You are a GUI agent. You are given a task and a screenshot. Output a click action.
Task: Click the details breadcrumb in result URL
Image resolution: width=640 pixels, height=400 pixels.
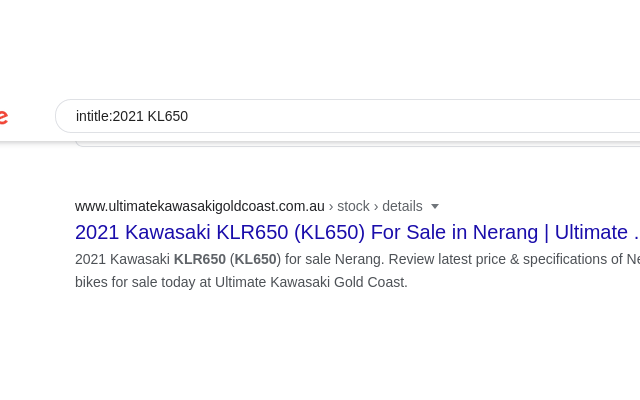click(402, 206)
